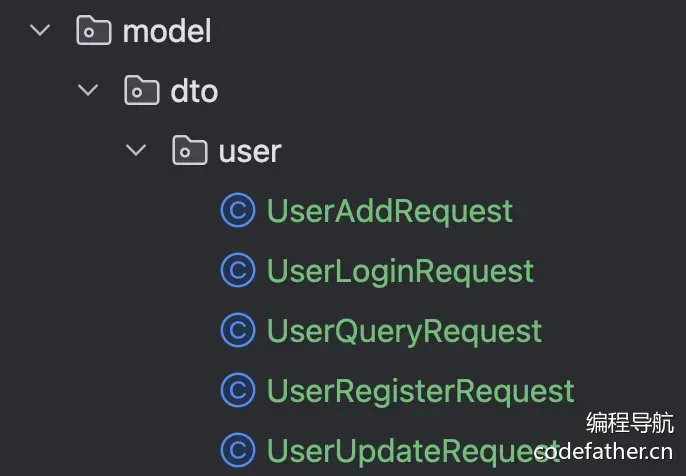This screenshot has width=686, height=476.
Task: Open the UserAddRequest class file
Action: (390, 211)
